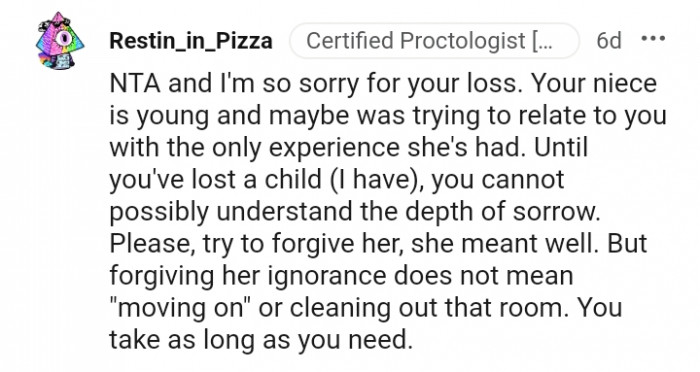700x372 pixels.
Task: Click the rainbow pyramid avatar icon
Action: pyautogui.click(x=60, y=41)
